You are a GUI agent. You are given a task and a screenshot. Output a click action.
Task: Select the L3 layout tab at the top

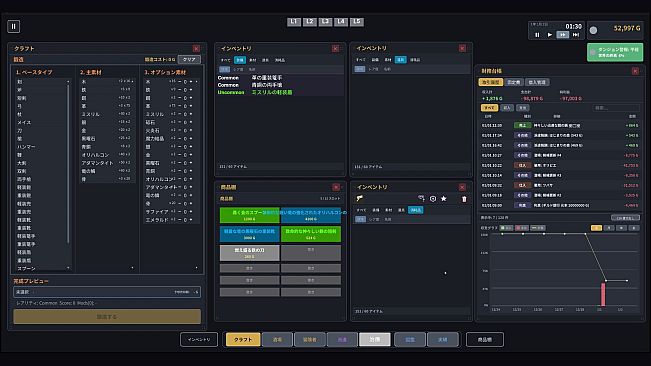(x=325, y=22)
